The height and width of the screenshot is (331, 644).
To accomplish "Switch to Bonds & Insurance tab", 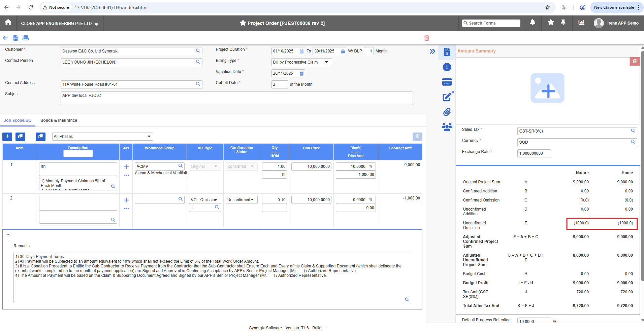I will pyautogui.click(x=59, y=120).
